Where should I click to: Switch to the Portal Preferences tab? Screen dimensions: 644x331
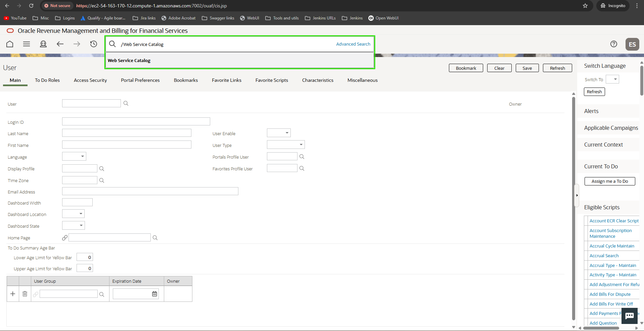[x=140, y=80]
